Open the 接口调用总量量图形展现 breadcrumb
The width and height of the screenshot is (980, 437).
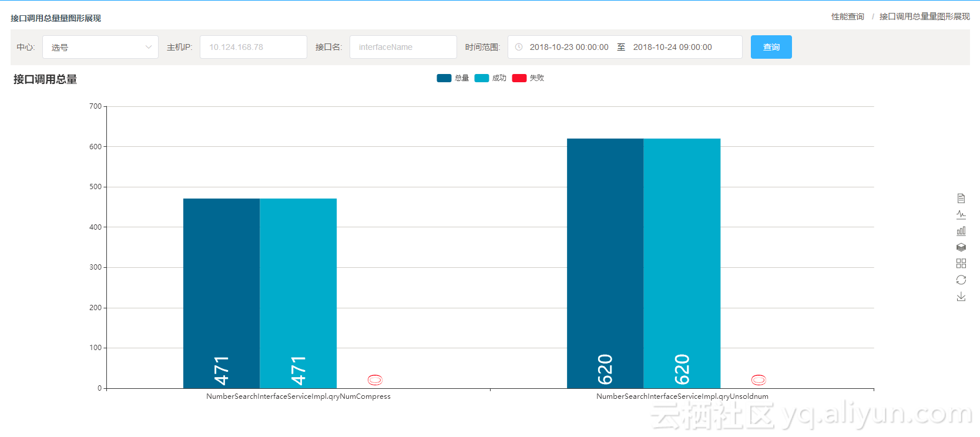(924, 16)
